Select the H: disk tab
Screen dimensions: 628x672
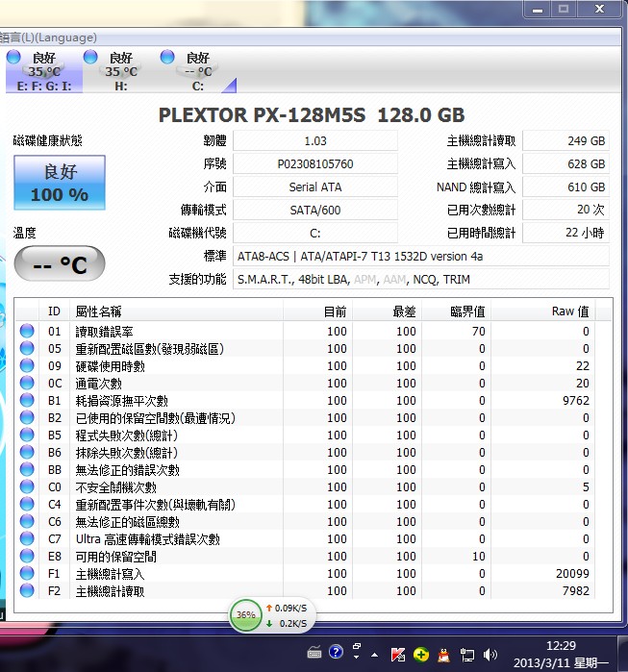(x=121, y=71)
